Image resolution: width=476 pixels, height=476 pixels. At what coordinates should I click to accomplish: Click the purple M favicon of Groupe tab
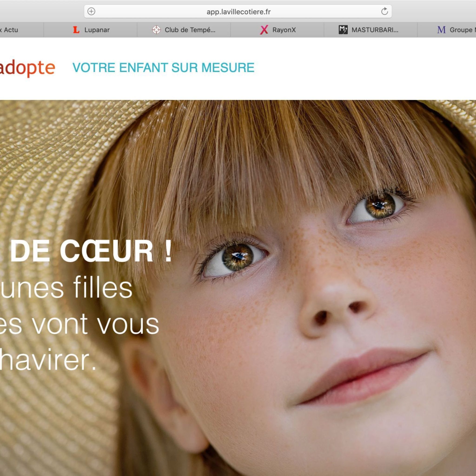tap(441, 30)
